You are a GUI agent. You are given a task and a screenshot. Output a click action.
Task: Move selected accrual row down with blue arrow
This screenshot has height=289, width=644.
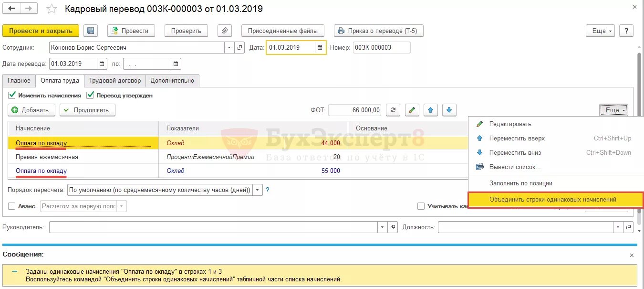[449, 110]
